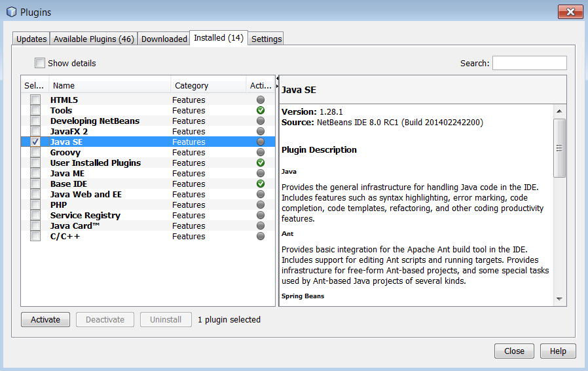Click the Plugins window title icon
This screenshot has width=588, height=371.
(x=11, y=12)
